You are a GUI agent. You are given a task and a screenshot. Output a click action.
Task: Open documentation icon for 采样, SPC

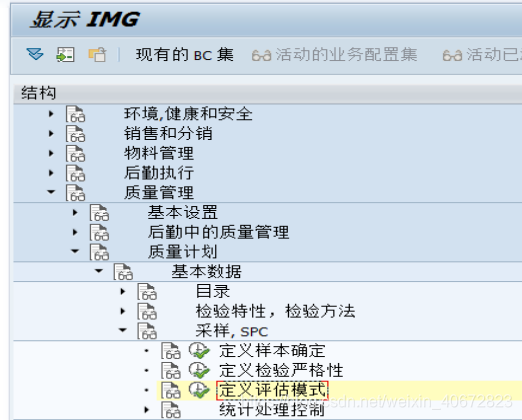147,331
